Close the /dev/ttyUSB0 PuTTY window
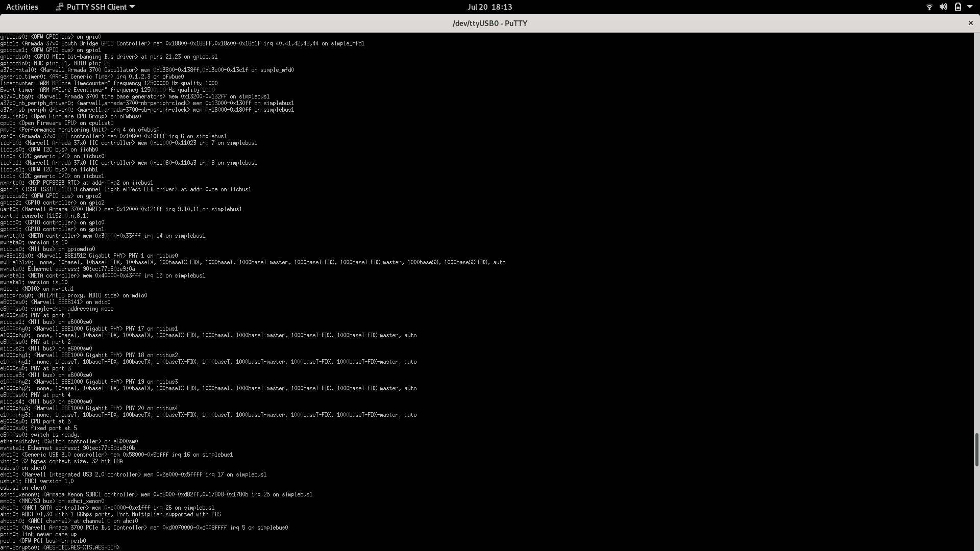This screenshot has height=551, width=980. pos(970,23)
